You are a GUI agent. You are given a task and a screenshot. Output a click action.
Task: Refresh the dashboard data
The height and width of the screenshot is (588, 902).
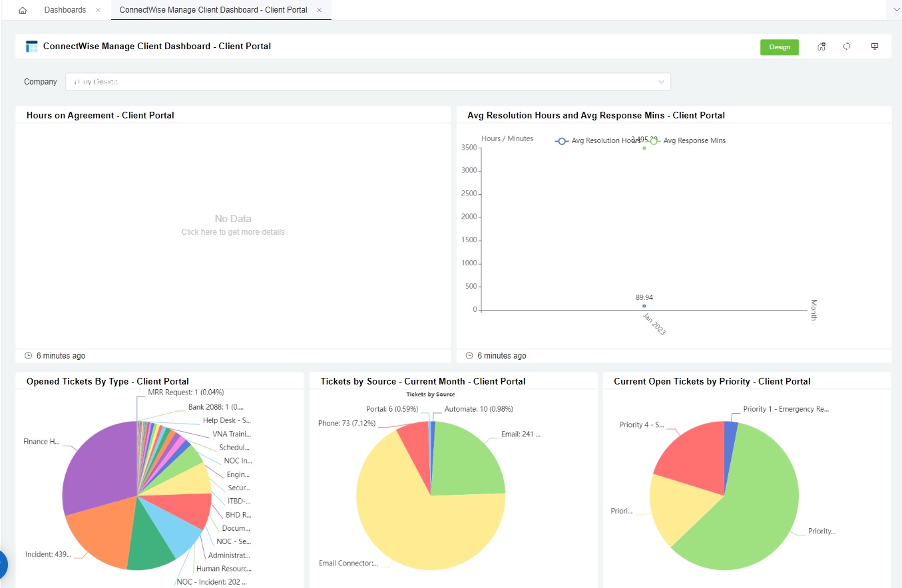point(847,47)
